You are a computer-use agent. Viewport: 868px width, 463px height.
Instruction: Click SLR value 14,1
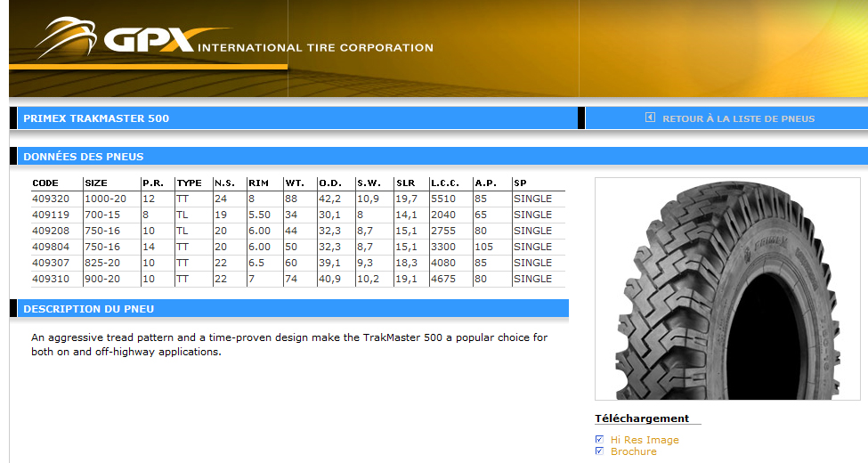406,215
